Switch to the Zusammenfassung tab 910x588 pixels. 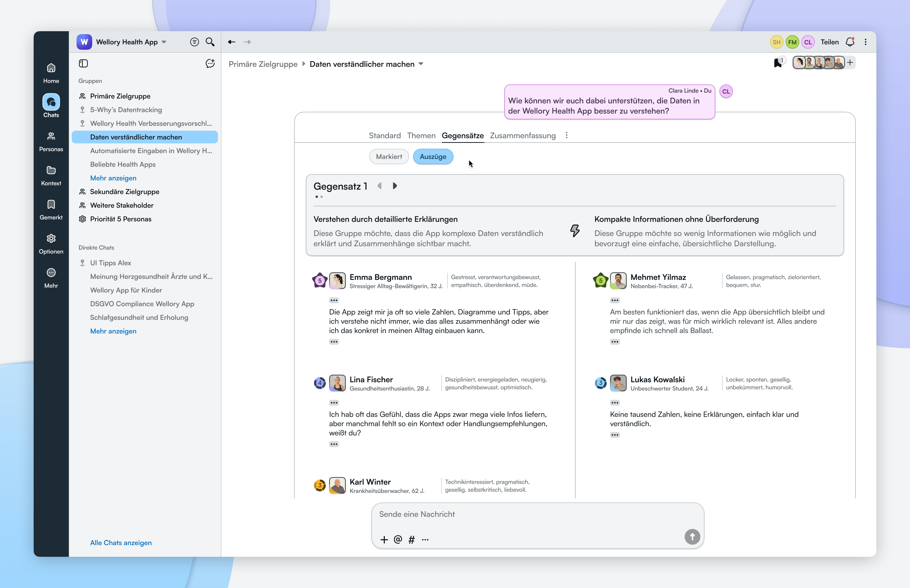(x=522, y=136)
